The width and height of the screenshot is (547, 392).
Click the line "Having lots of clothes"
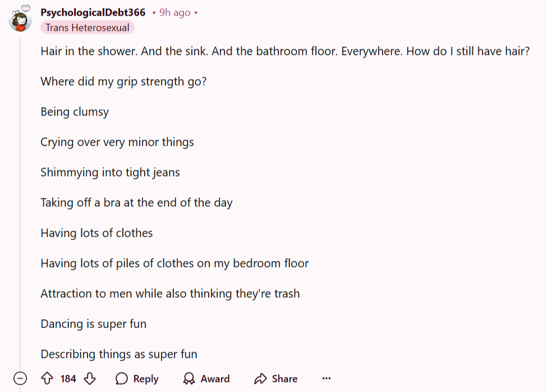pos(96,233)
